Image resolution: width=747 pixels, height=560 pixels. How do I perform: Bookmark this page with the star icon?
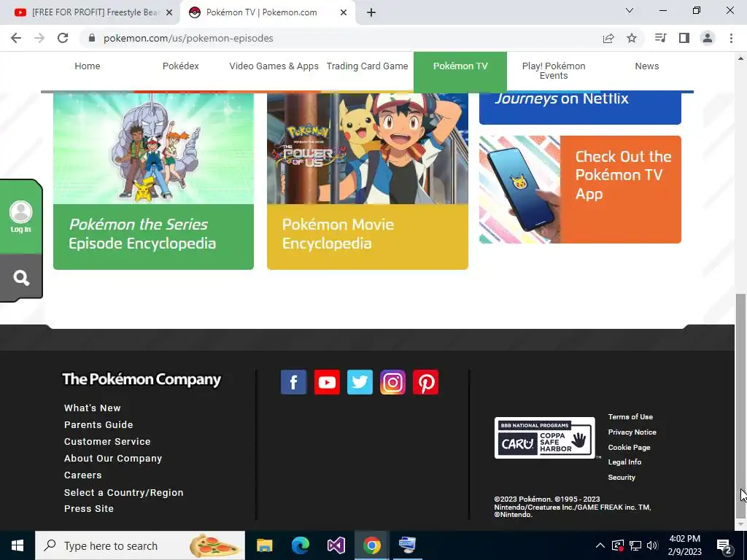(x=632, y=38)
